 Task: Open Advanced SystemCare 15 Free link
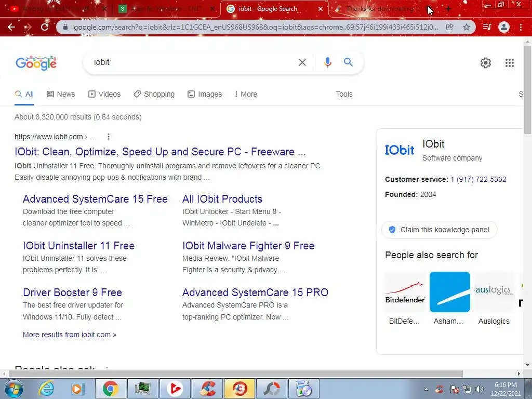95,199
